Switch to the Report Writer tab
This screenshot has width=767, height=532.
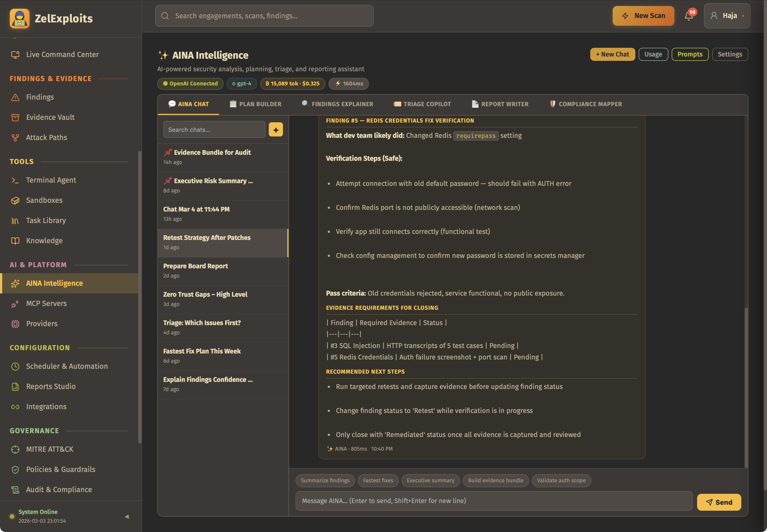[x=499, y=104]
